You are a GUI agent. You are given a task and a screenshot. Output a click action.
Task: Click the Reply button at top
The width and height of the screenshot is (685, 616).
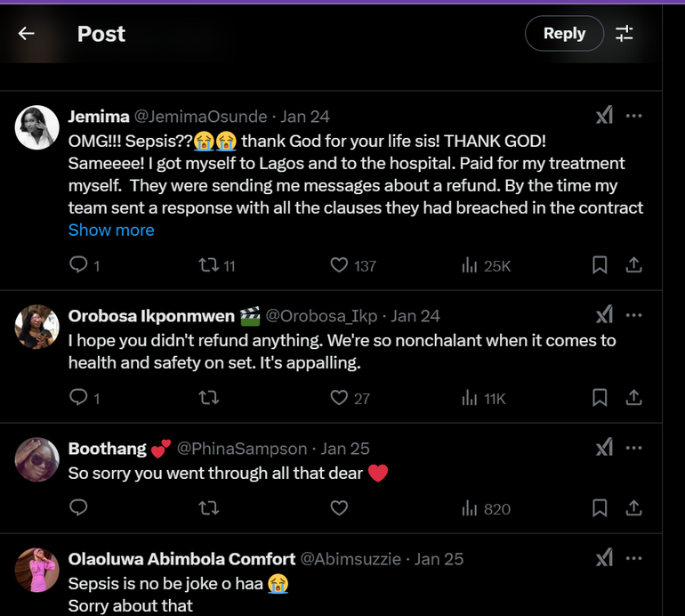pos(564,34)
